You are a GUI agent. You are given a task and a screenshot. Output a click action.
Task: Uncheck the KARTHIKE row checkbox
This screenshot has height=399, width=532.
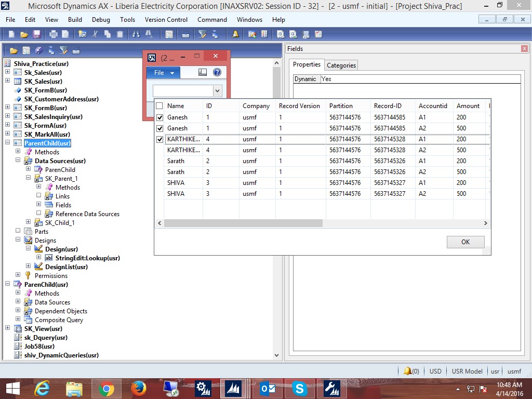click(x=159, y=139)
